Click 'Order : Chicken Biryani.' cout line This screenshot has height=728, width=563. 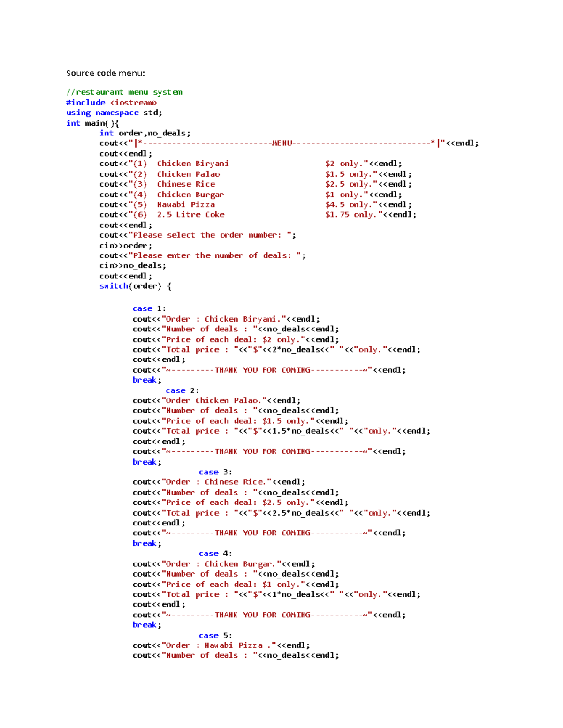[226, 319]
